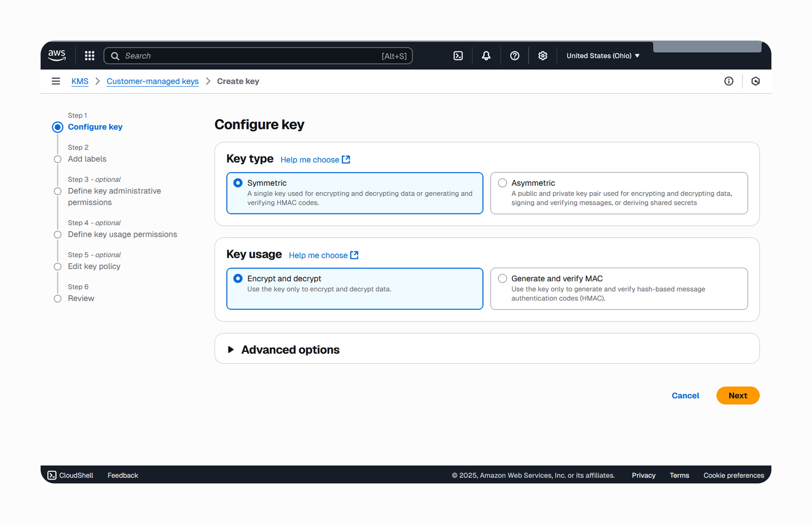
Task: Toggle the hamburger side navigation icon
Action: point(56,81)
